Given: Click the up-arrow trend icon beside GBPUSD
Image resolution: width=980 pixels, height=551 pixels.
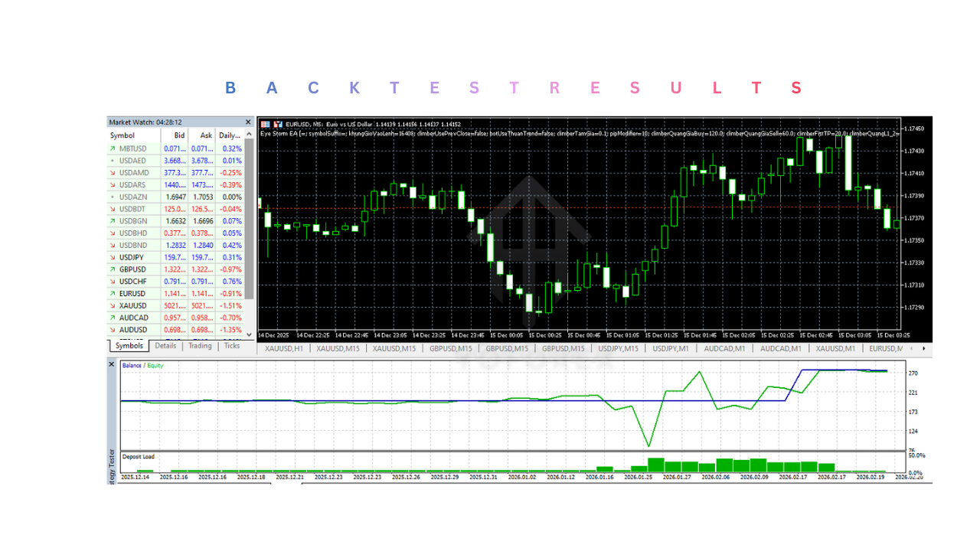Looking at the screenshot, I should tap(113, 269).
